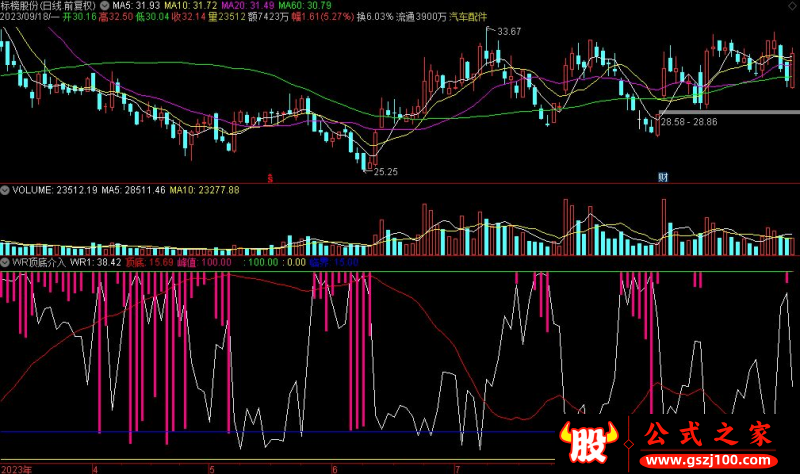Click the opening price 开30.16
800x474 pixels.
(x=80, y=17)
